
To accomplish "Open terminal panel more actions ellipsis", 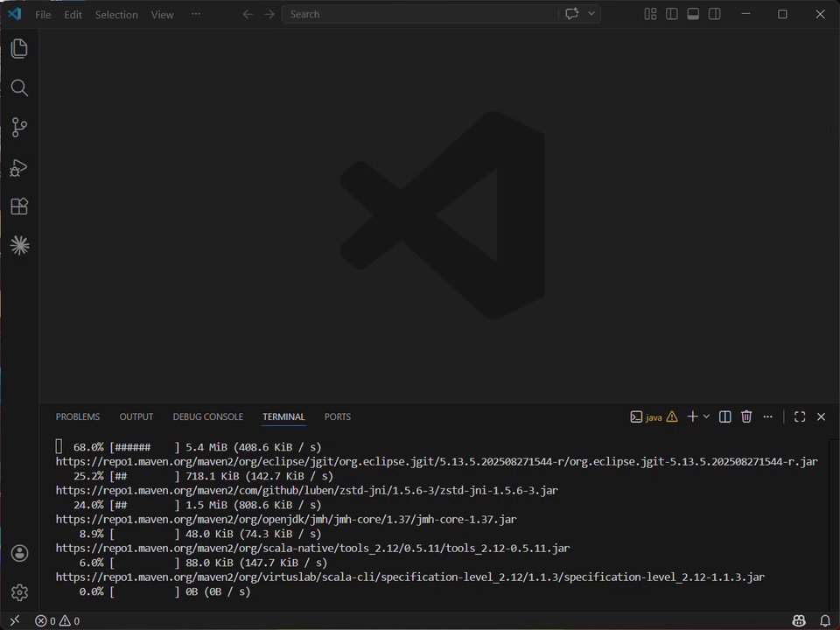I will pyautogui.click(x=767, y=416).
